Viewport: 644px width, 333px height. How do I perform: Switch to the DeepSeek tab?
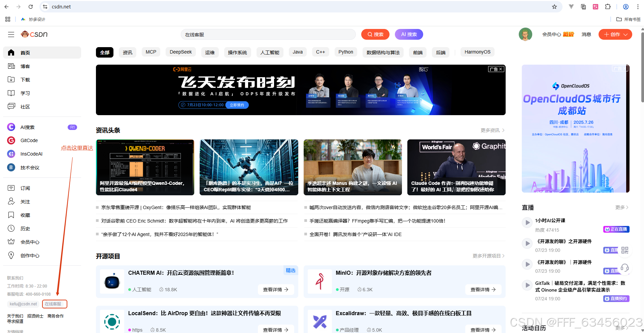(181, 52)
